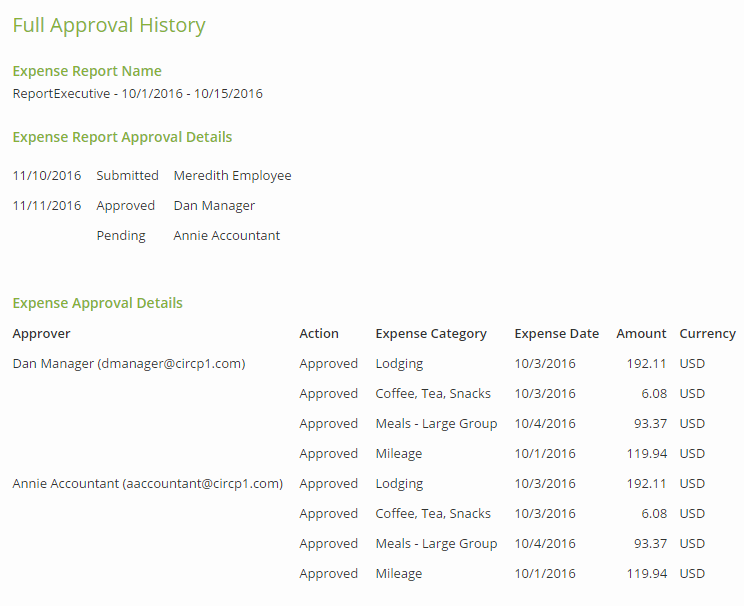
Task: Click the Meredith Employee name
Action: pos(232,176)
